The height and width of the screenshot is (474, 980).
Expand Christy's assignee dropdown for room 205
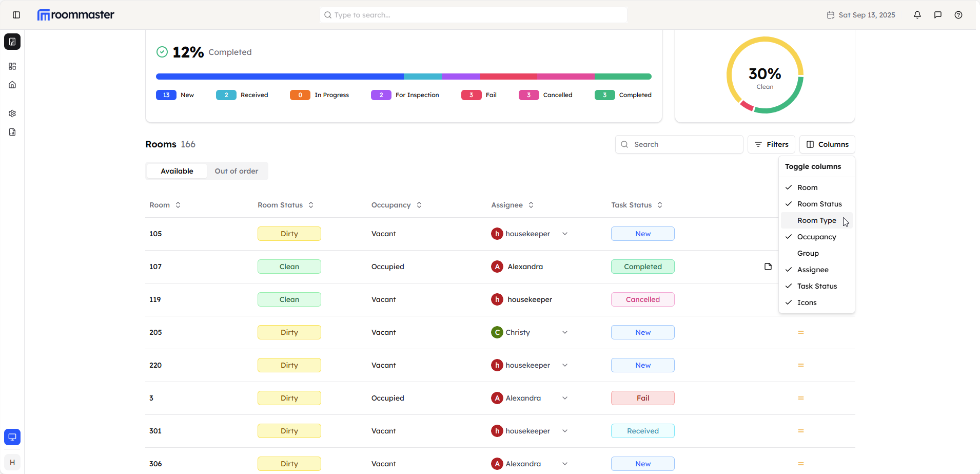click(565, 332)
